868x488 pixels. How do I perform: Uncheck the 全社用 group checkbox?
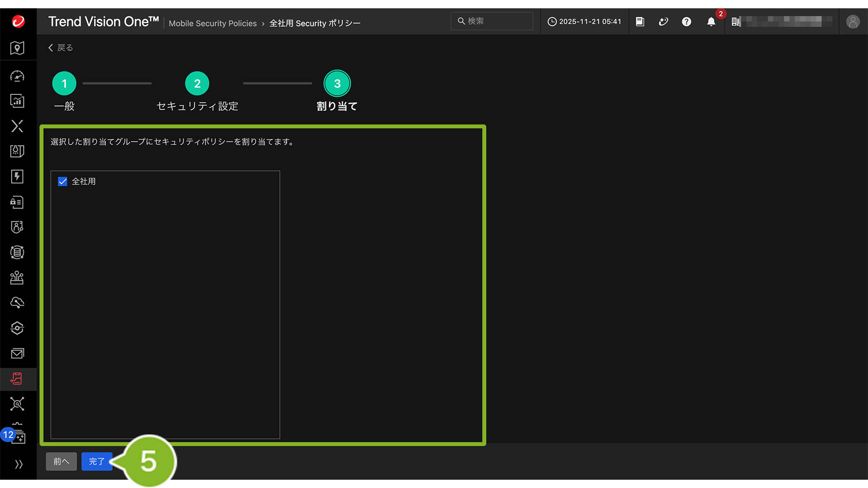point(63,182)
